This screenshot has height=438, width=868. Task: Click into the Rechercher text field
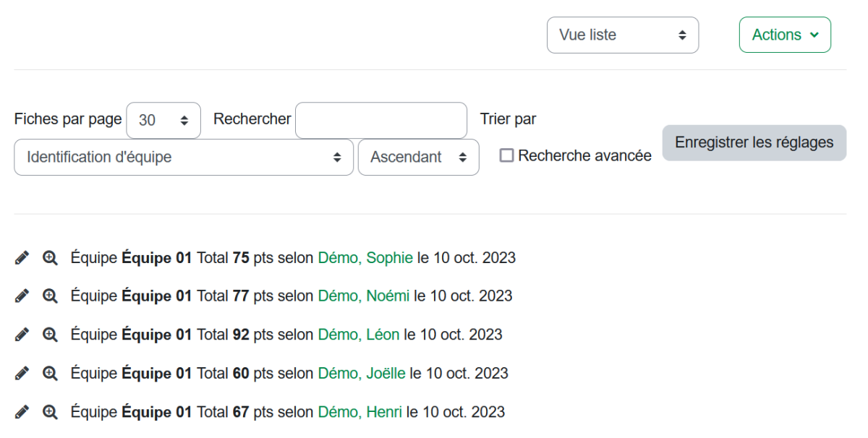coord(381,120)
